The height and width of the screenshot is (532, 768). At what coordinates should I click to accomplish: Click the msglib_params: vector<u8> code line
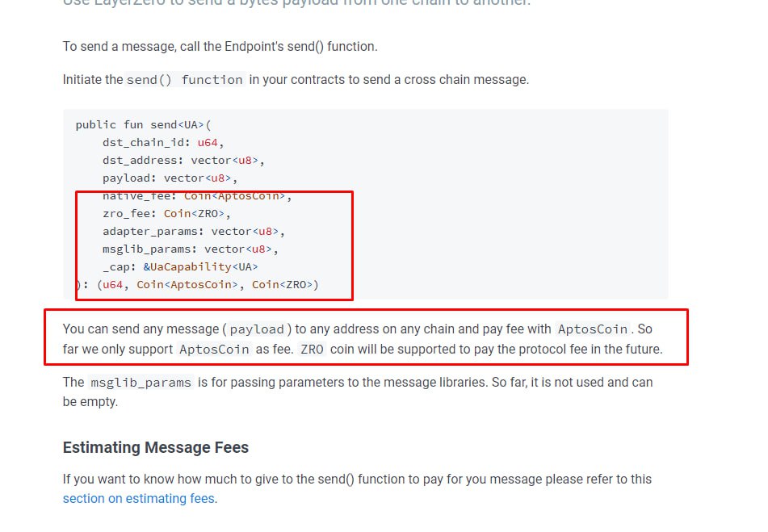pyautogui.click(x=191, y=249)
